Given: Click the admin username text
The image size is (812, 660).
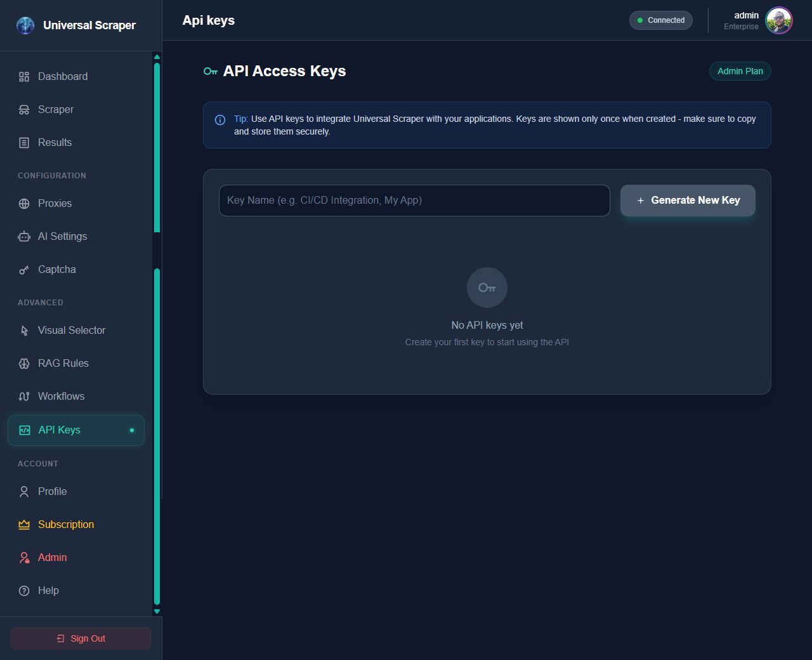Looking at the screenshot, I should tap(747, 15).
